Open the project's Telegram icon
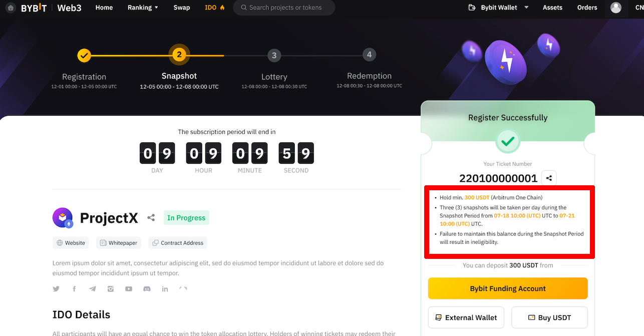This screenshot has height=336, width=644. coord(93,289)
